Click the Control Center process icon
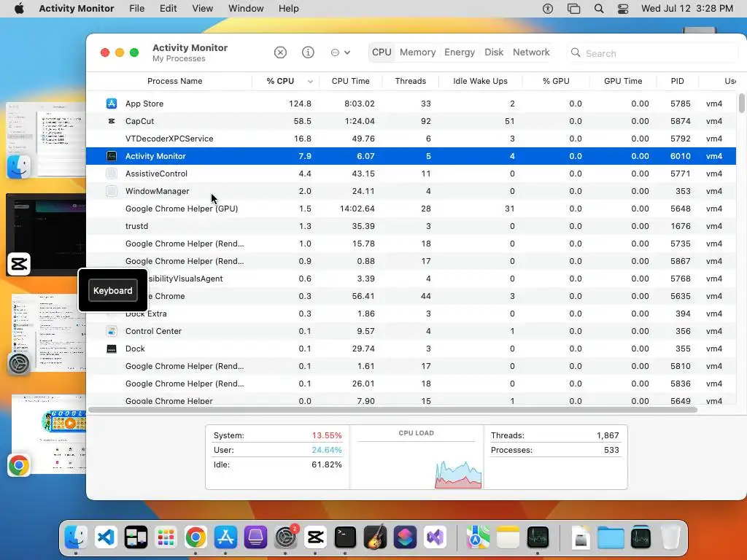Screen dimensions: 747x560 click(112, 331)
